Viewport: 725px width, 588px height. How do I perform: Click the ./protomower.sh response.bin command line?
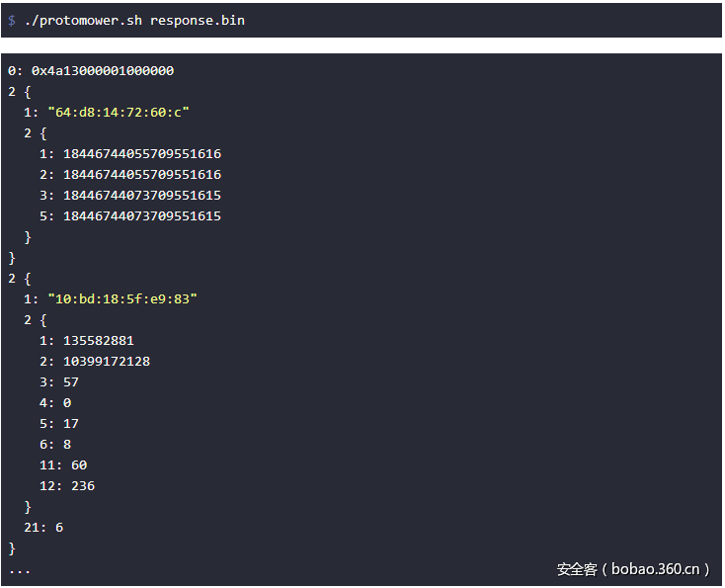point(133,20)
